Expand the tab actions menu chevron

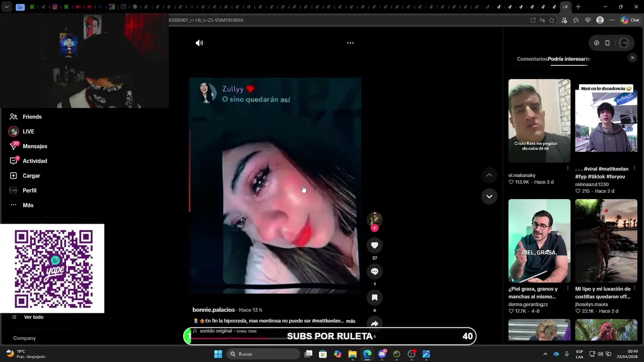(x=6, y=7)
